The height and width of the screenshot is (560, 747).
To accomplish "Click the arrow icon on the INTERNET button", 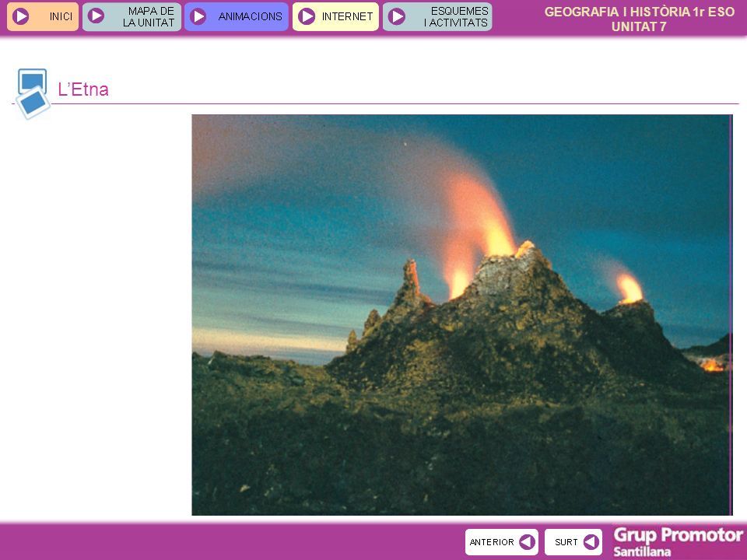I will 307,16.
